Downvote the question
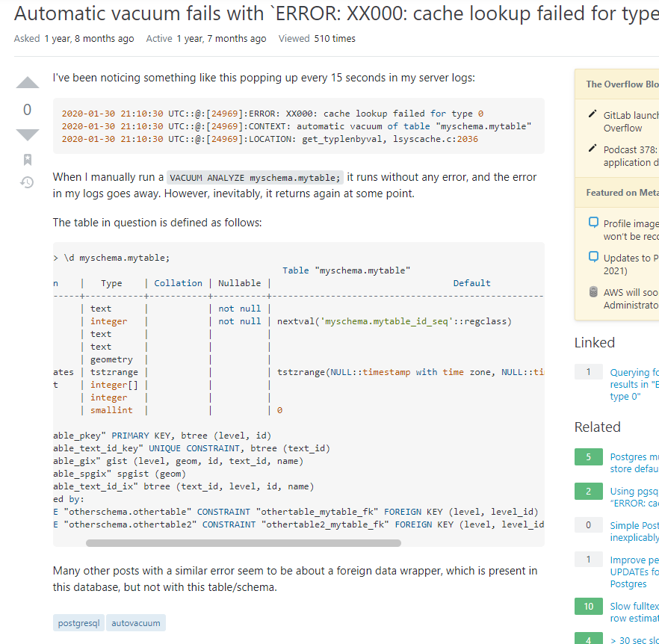Screen dimensions: 659x644 [27, 134]
